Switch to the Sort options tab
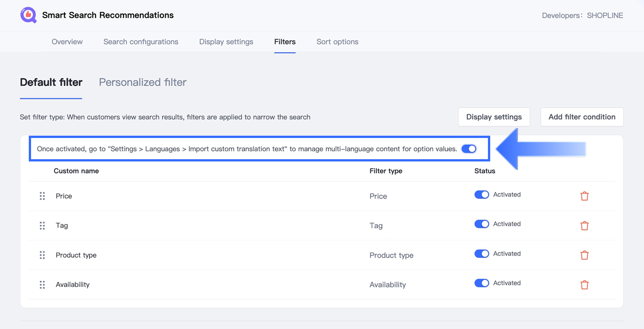Screen dimensions: 644x329 [337, 42]
